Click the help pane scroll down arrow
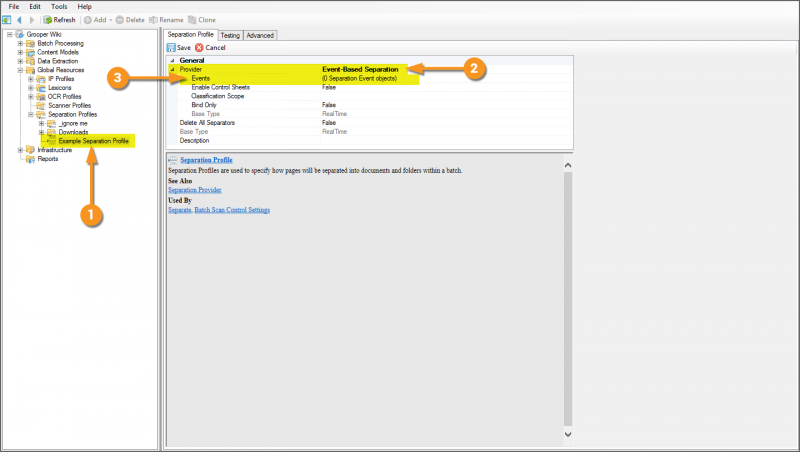Screen dimensions: 800x452 point(568,434)
